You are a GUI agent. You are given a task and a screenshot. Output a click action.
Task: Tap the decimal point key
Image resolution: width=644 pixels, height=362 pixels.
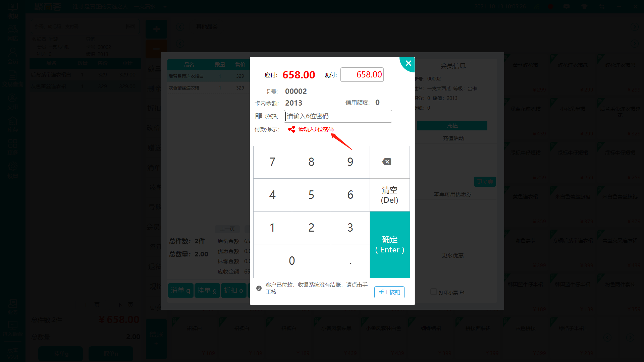coord(350,261)
